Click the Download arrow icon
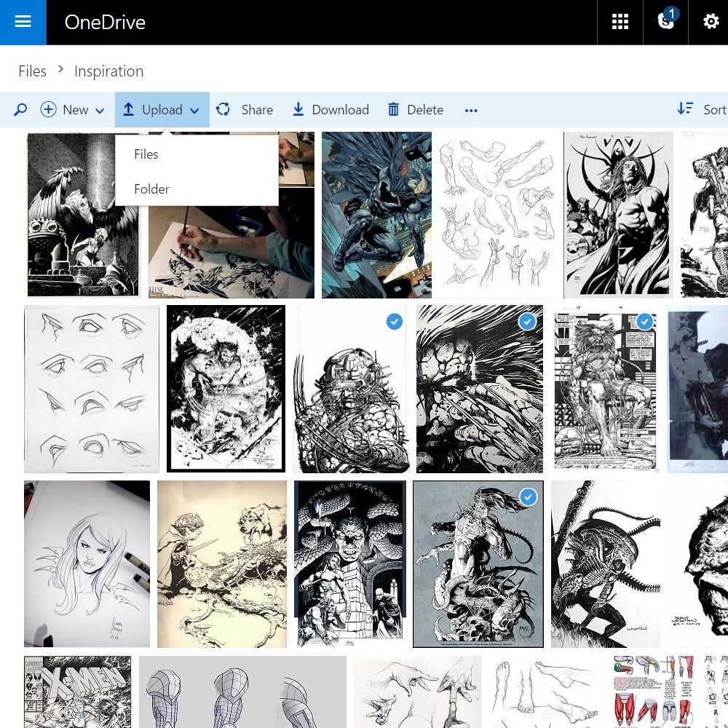Viewport: 728px width, 728px height. pyautogui.click(x=298, y=110)
